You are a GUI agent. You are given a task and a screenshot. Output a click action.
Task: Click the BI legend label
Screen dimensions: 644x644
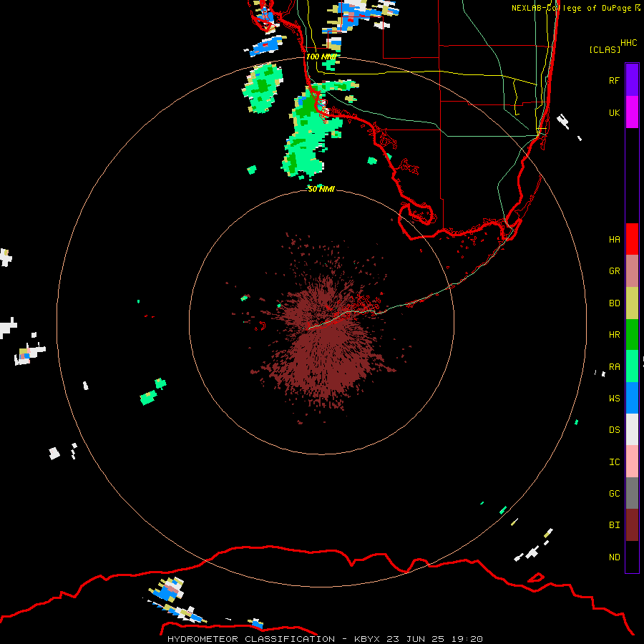[x=614, y=525]
